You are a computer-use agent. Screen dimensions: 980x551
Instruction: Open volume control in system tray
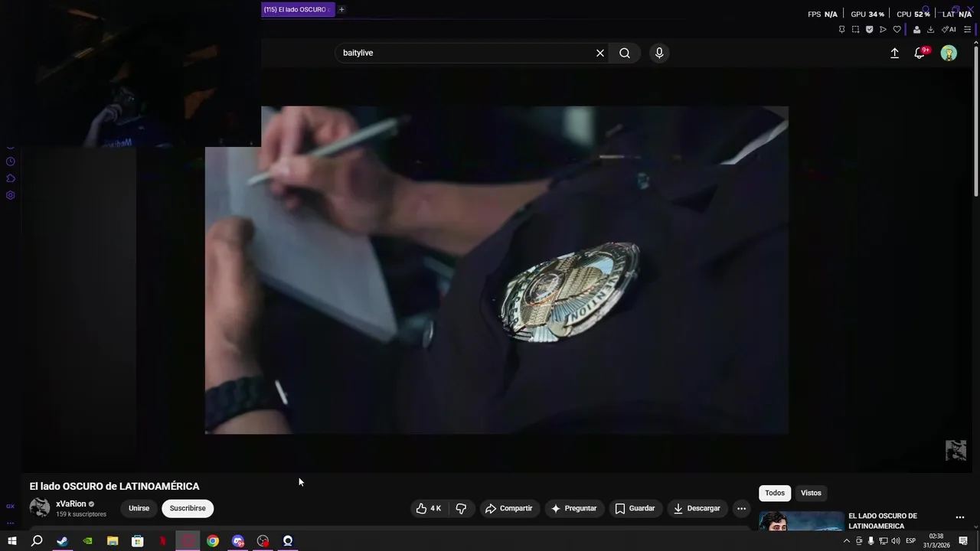896,541
